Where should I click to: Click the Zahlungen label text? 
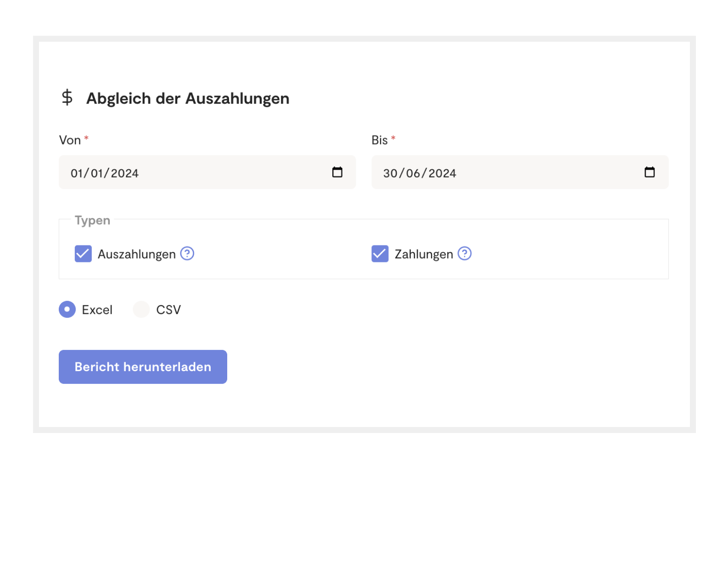pyautogui.click(x=424, y=255)
